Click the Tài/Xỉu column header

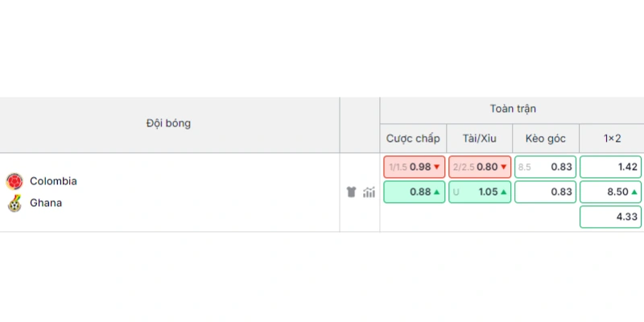pos(479,138)
